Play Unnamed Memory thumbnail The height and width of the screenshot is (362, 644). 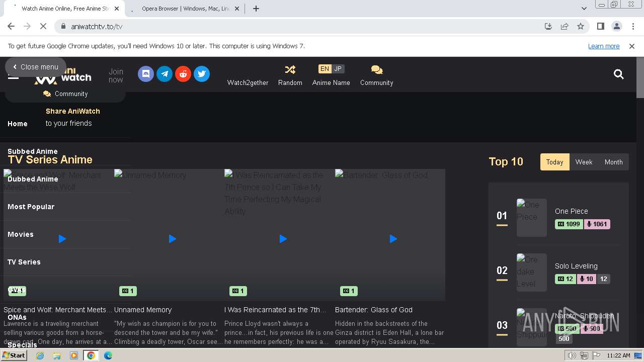pos(172,239)
